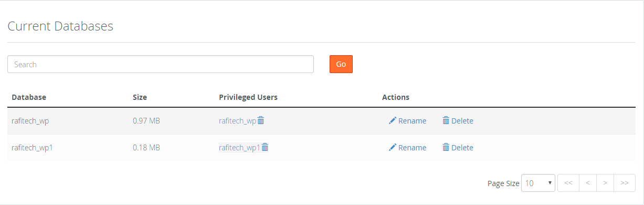Click the Current Databases heading
This screenshot has height=205, width=644.
click(x=60, y=26)
